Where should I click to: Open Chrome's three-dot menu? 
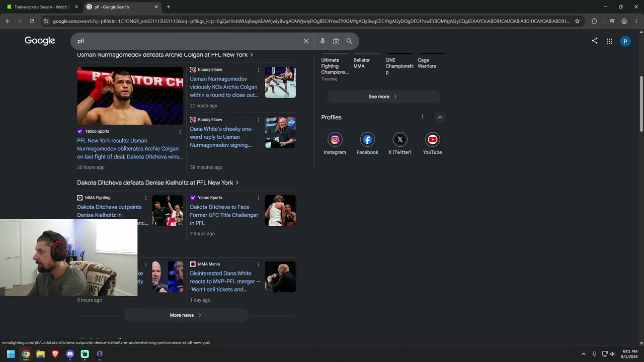[636, 21]
